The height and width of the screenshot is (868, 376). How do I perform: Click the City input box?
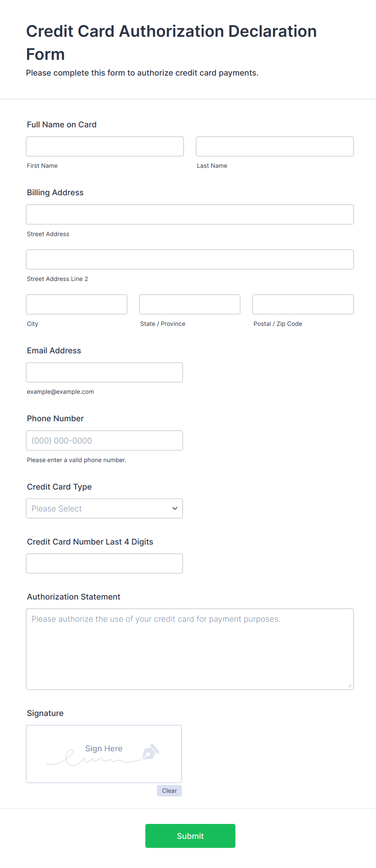coord(76,304)
